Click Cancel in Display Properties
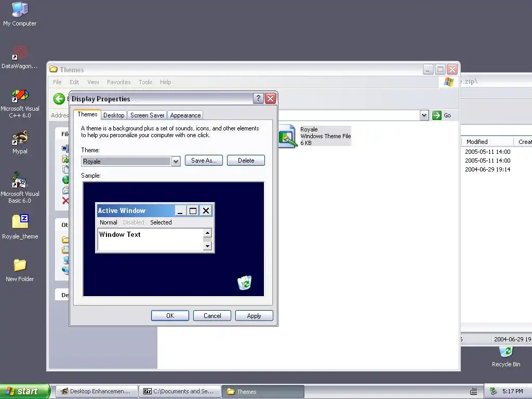This screenshot has height=399, width=532. [212, 316]
